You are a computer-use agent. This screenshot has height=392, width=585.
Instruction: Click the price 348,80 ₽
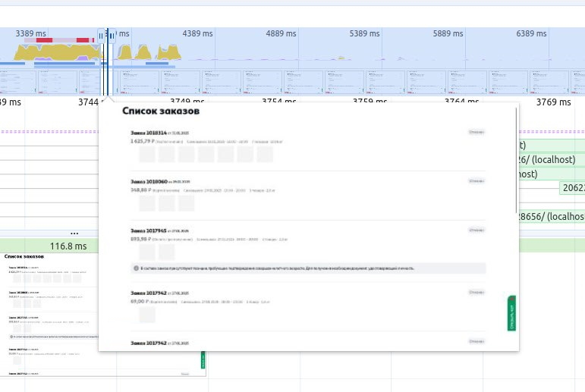[140, 190]
